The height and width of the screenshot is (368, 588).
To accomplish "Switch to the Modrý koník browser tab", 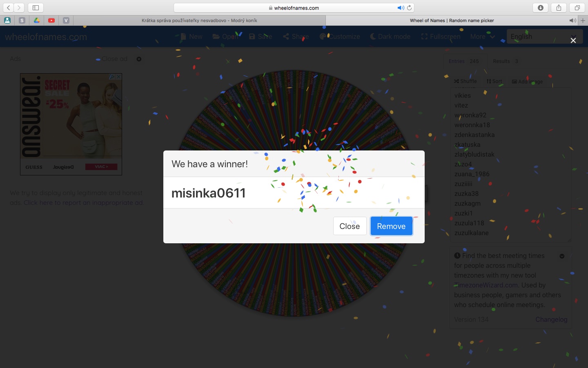I will tap(199, 20).
